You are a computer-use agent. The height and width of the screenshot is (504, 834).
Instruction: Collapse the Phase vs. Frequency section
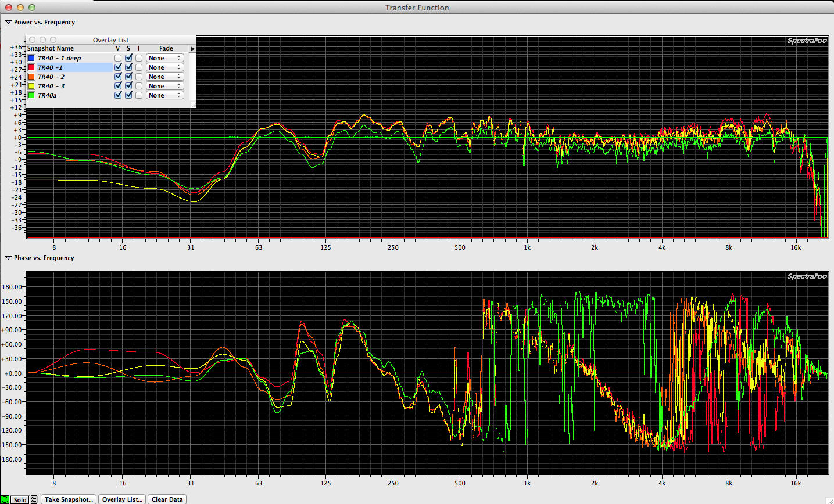(x=8, y=258)
